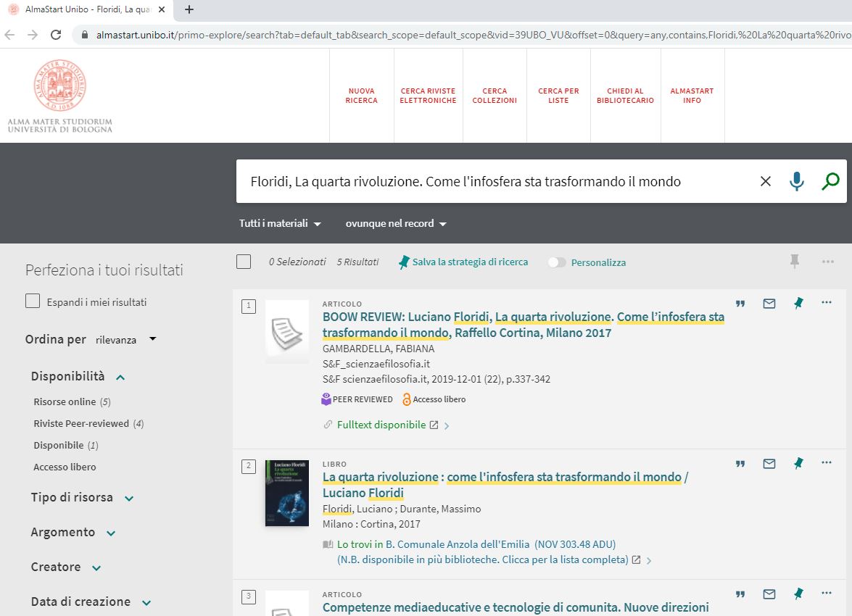The height and width of the screenshot is (616, 852).
Task: Open Tutti i materiali dropdown
Action: point(280,223)
